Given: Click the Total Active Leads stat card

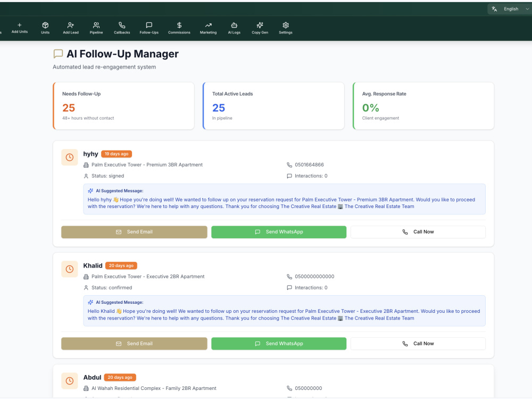Looking at the screenshot, I should coord(273,106).
